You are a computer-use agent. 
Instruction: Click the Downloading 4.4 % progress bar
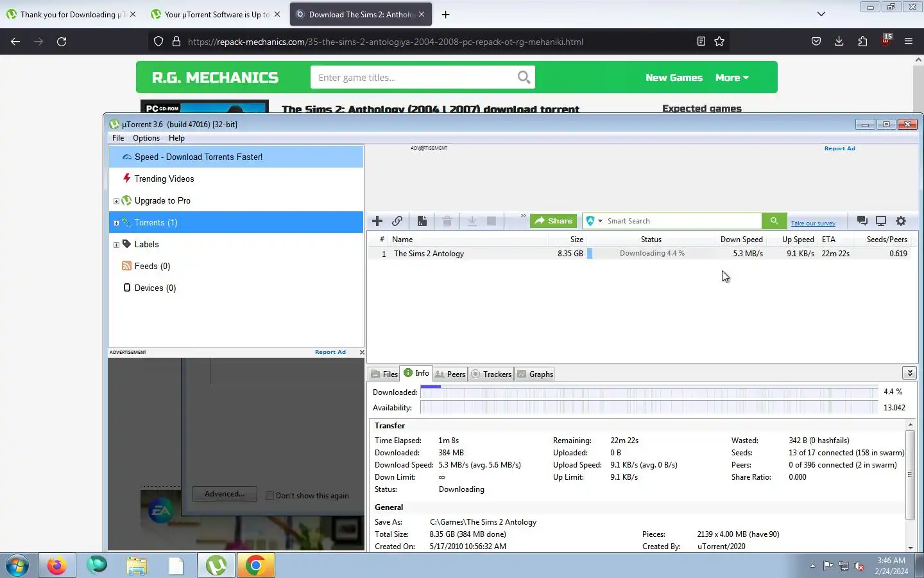click(651, 254)
